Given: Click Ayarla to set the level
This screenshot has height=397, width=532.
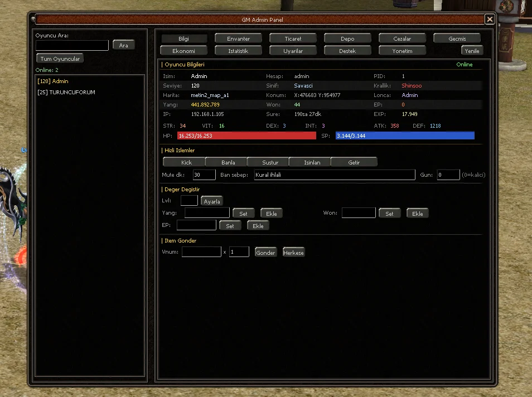Looking at the screenshot, I should [x=212, y=201].
